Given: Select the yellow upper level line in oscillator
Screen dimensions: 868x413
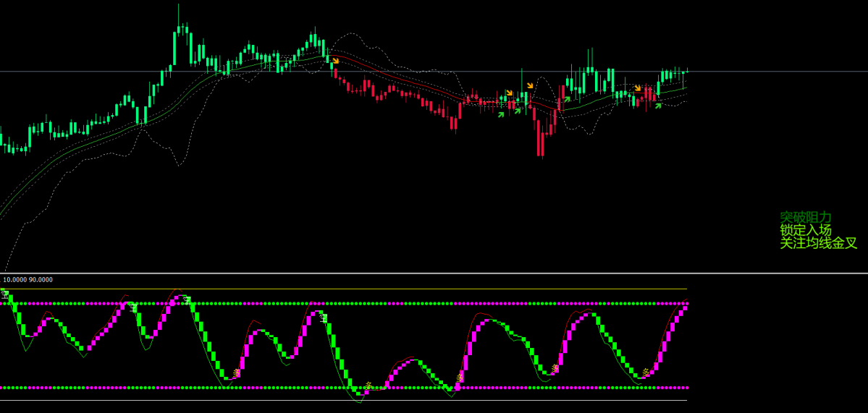Looking at the screenshot, I should (x=343, y=289).
